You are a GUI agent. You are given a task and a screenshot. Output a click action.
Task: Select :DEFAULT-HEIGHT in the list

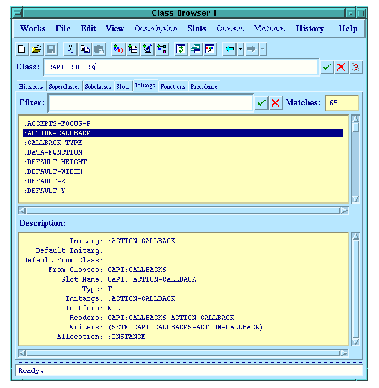(x=183, y=162)
